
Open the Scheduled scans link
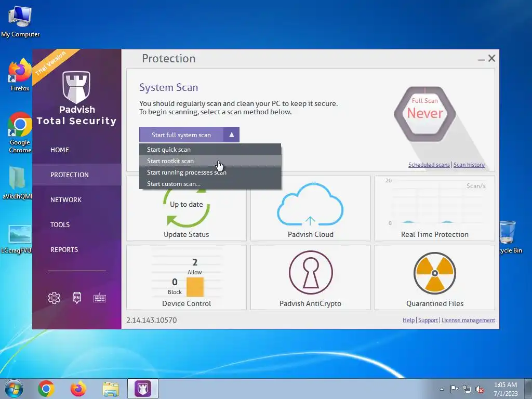[429, 165]
